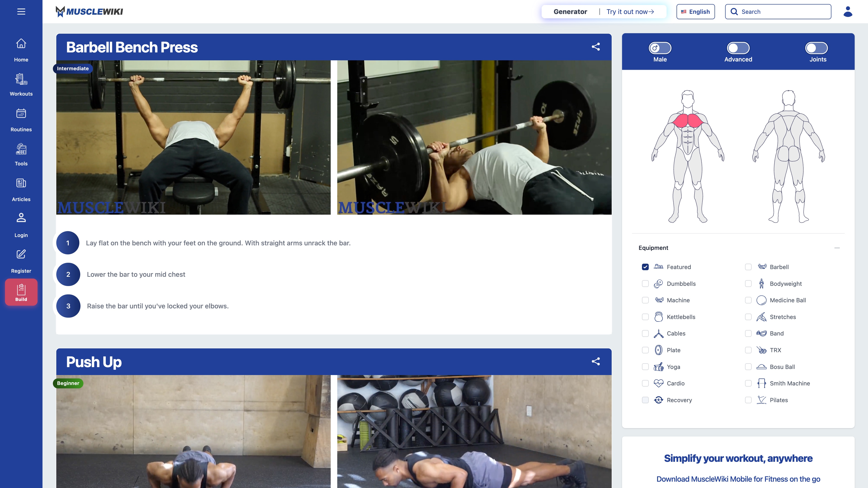Open Tools in the sidebar
This screenshot has height=488, width=868.
[x=21, y=155]
